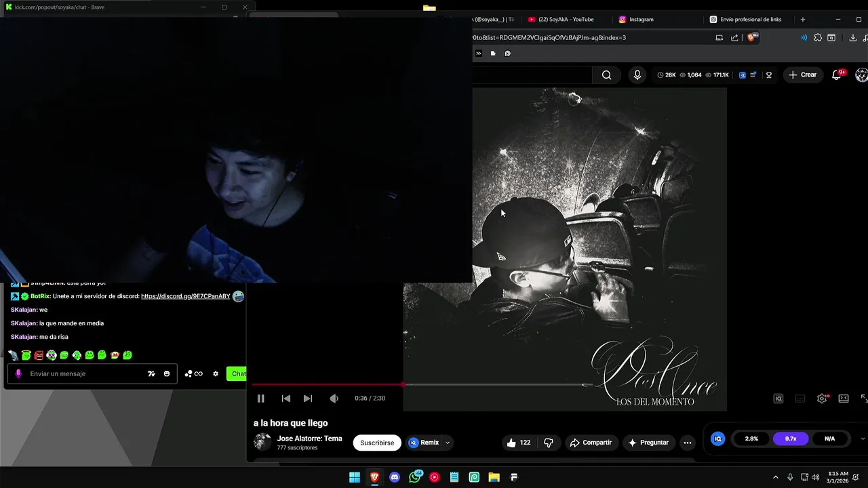Screen dimensions: 868x488
Task: Click the IQ icon in player controls
Action: 778,399
